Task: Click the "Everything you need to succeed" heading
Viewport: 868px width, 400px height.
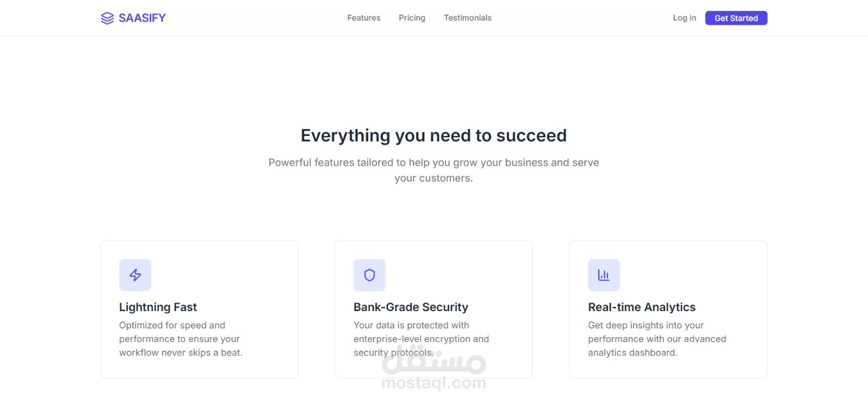Action: [x=433, y=136]
